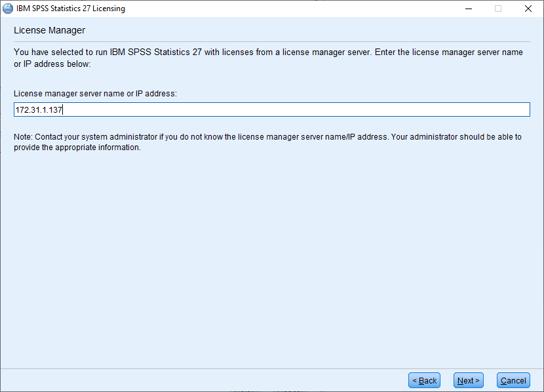
Task: Click the empty panel area below the note
Action: tap(272, 260)
